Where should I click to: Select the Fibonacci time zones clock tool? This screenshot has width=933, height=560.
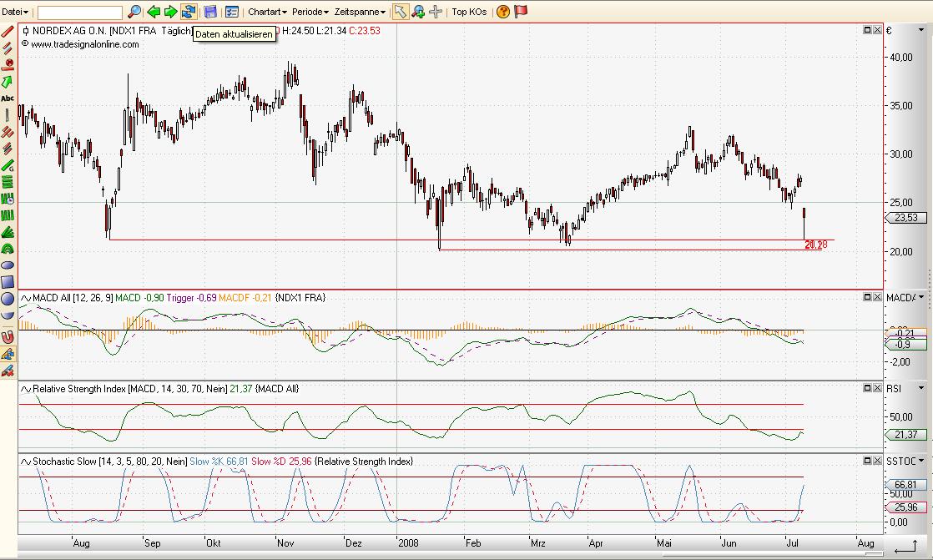[8, 199]
